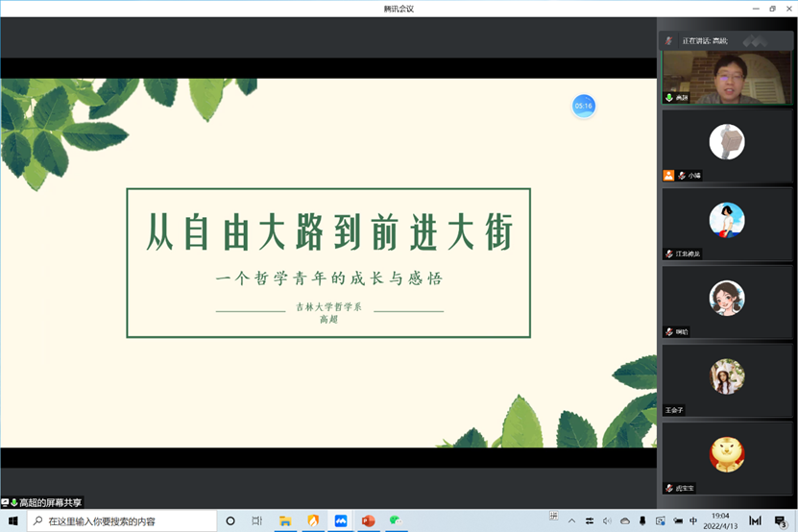Open PowerPoint from the taskbar

tap(368, 521)
